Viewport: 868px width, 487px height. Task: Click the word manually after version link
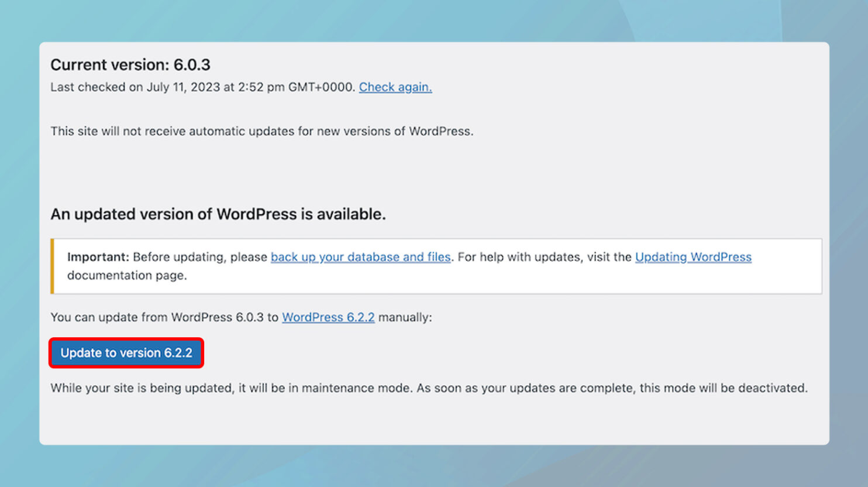coord(405,317)
